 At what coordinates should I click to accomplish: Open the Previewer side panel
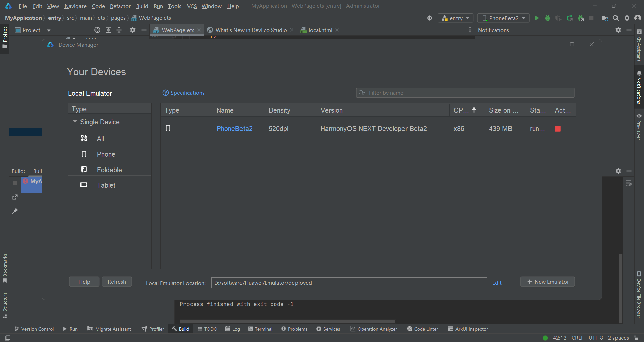tap(639, 127)
